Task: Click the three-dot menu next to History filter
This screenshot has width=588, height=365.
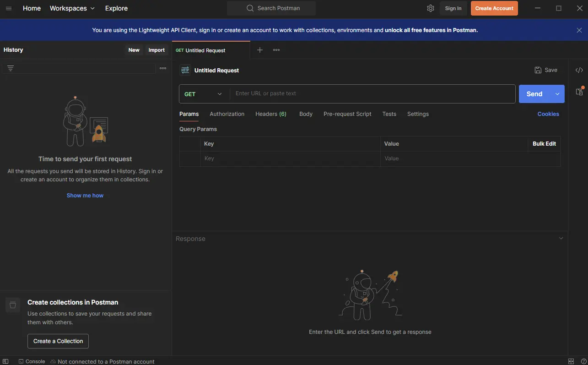Action: click(162, 68)
